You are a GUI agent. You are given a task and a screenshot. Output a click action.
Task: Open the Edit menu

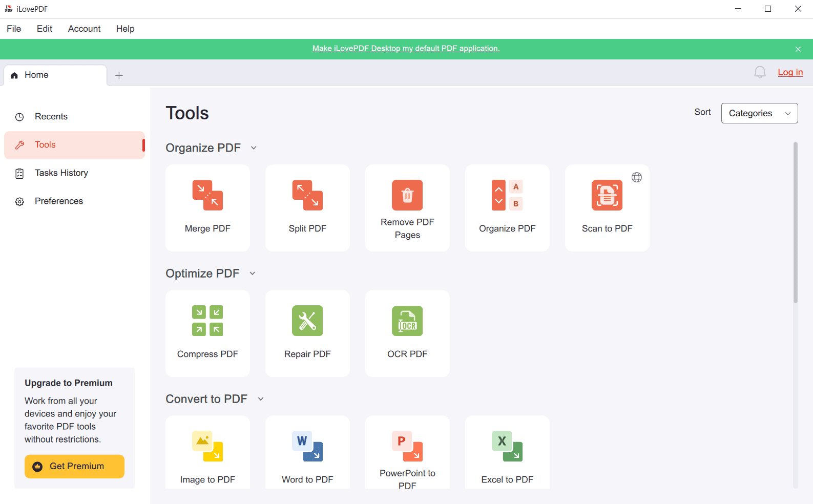coord(45,29)
